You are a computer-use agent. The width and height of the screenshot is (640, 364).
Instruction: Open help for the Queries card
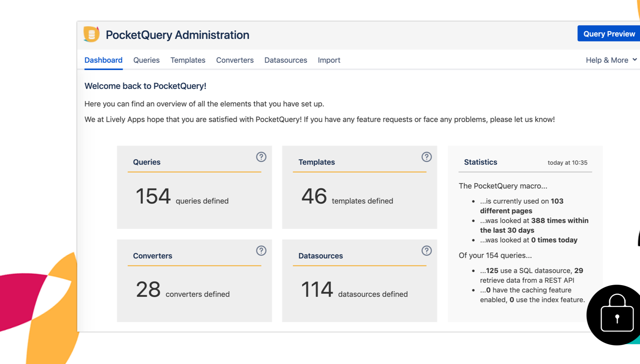click(x=261, y=157)
